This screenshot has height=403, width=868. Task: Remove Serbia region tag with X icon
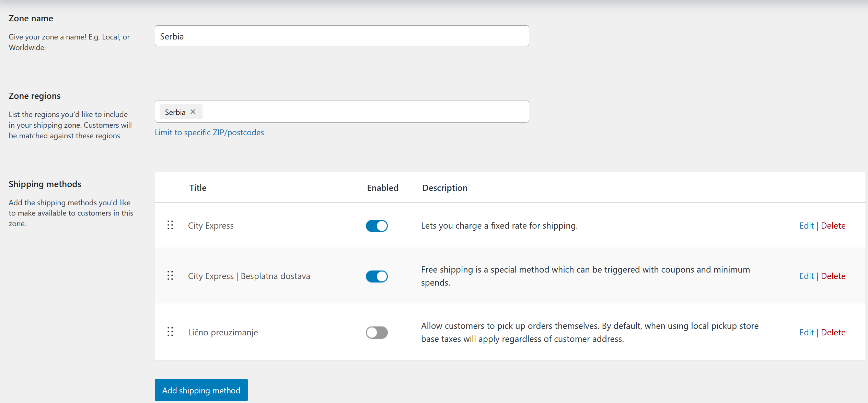point(193,112)
